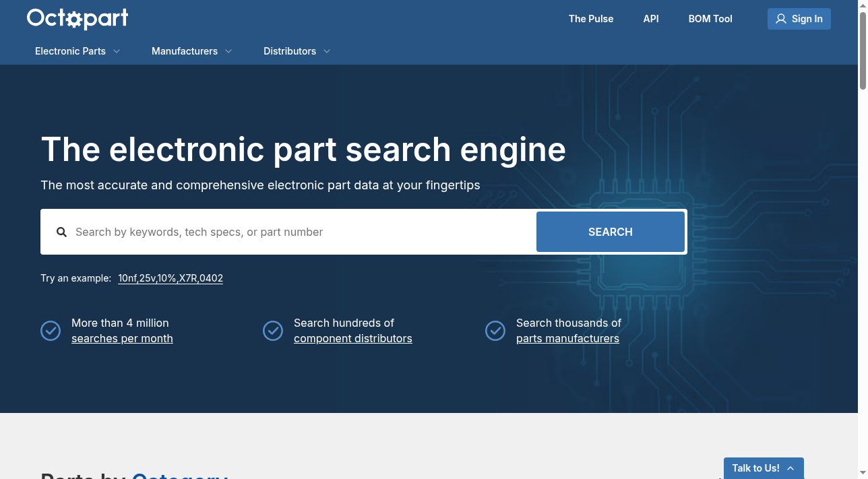Expand the Talk to Us chat chevron
Viewport: 868px width, 479px height.
click(790, 468)
